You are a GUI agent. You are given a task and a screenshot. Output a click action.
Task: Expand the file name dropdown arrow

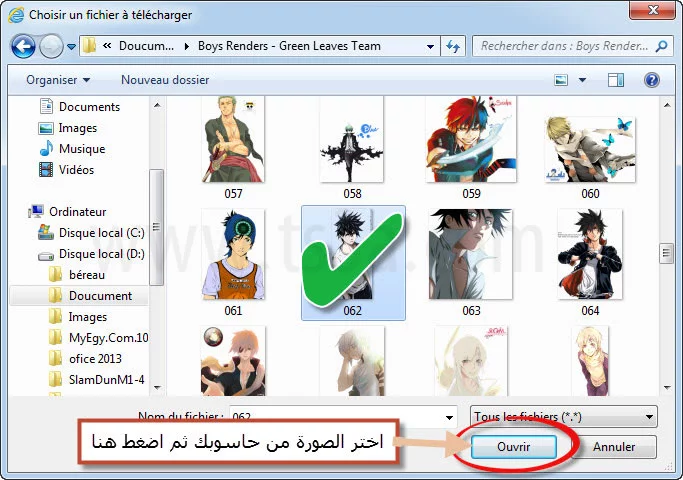pos(449,417)
